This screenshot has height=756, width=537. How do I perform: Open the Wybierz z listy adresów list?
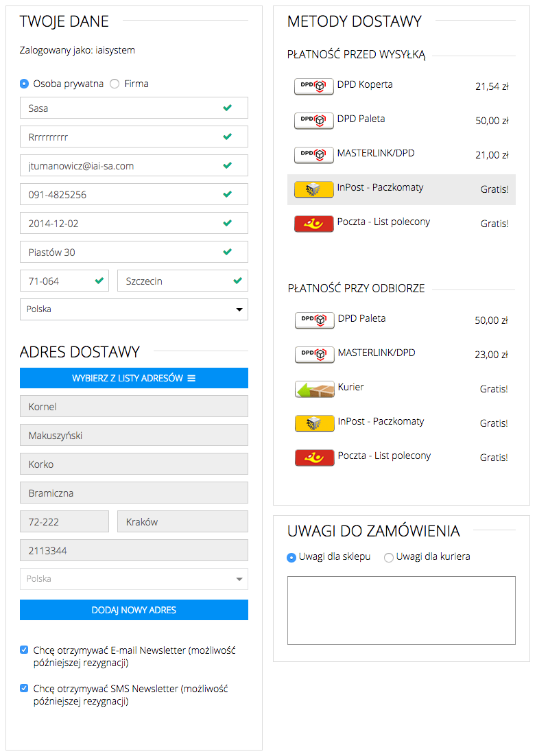(x=134, y=378)
